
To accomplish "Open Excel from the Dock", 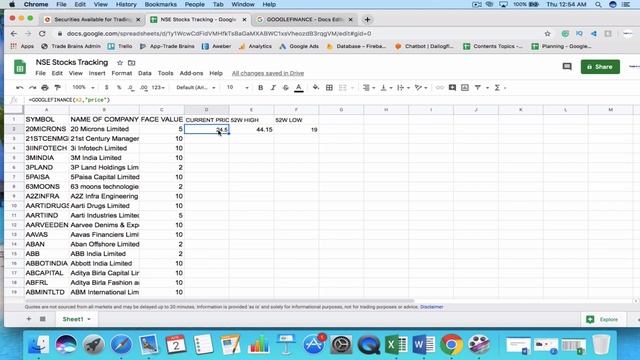I will (x=396, y=345).
